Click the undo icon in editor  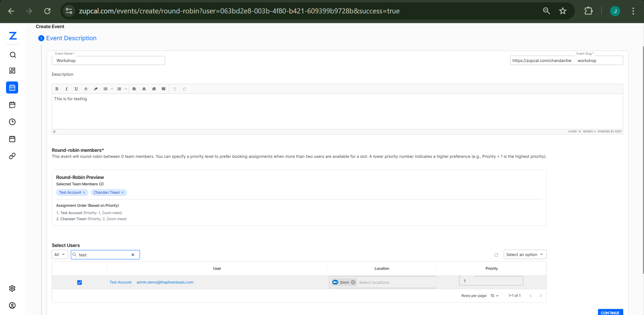(x=175, y=89)
